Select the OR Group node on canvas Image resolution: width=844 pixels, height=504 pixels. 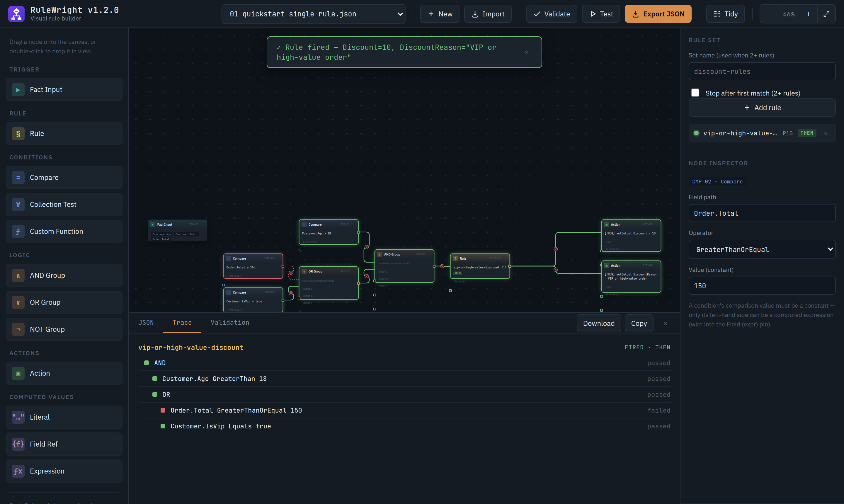[x=329, y=283]
